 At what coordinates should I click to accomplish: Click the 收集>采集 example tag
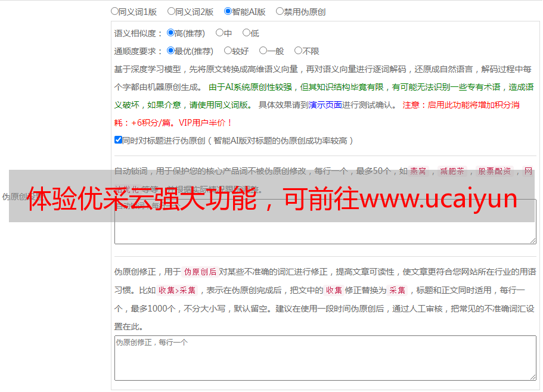coord(177,290)
